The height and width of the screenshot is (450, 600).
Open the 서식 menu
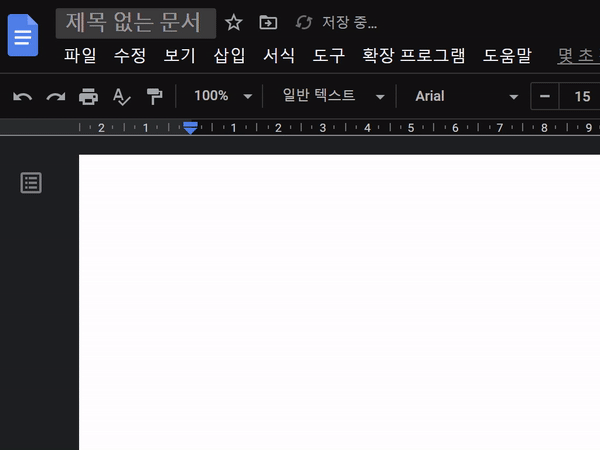pos(279,55)
